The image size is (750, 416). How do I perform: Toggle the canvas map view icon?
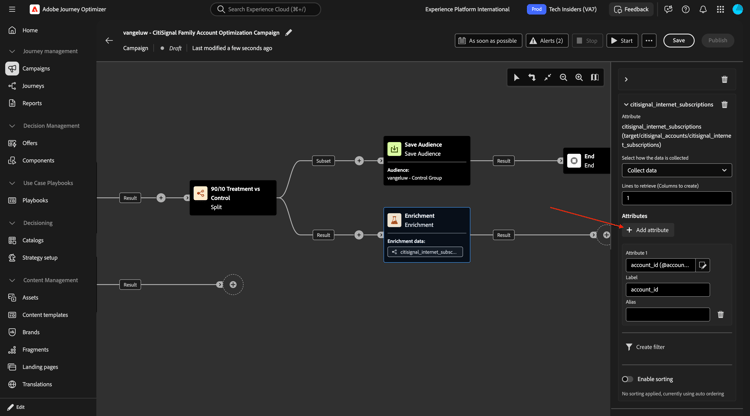point(595,77)
